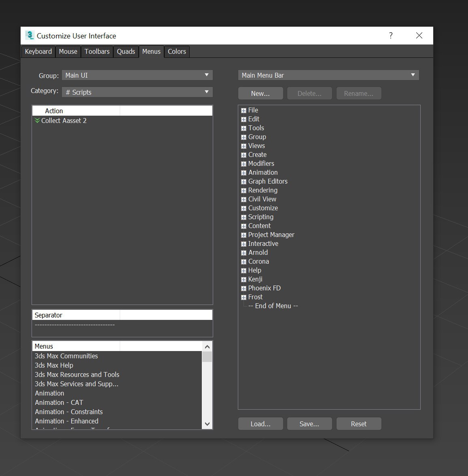The image size is (468, 476).
Task: Click the Separator column header
Action: [x=76, y=315]
